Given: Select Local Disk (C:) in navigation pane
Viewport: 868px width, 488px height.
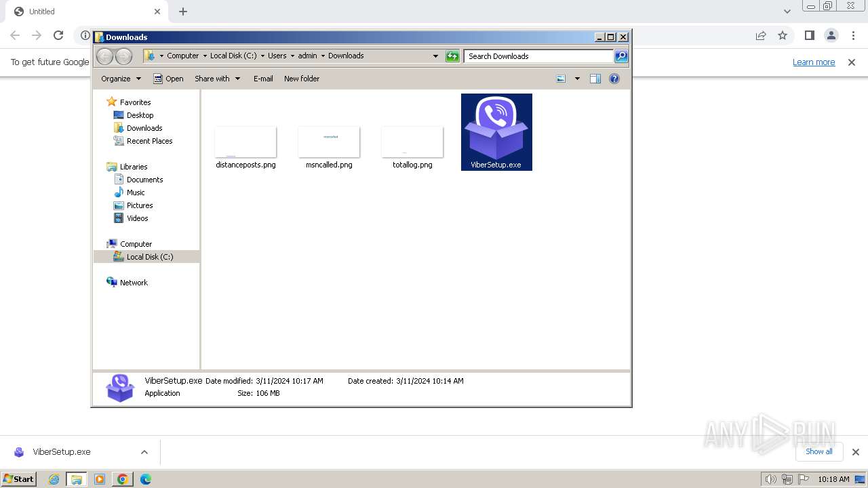Looking at the screenshot, I should point(149,257).
